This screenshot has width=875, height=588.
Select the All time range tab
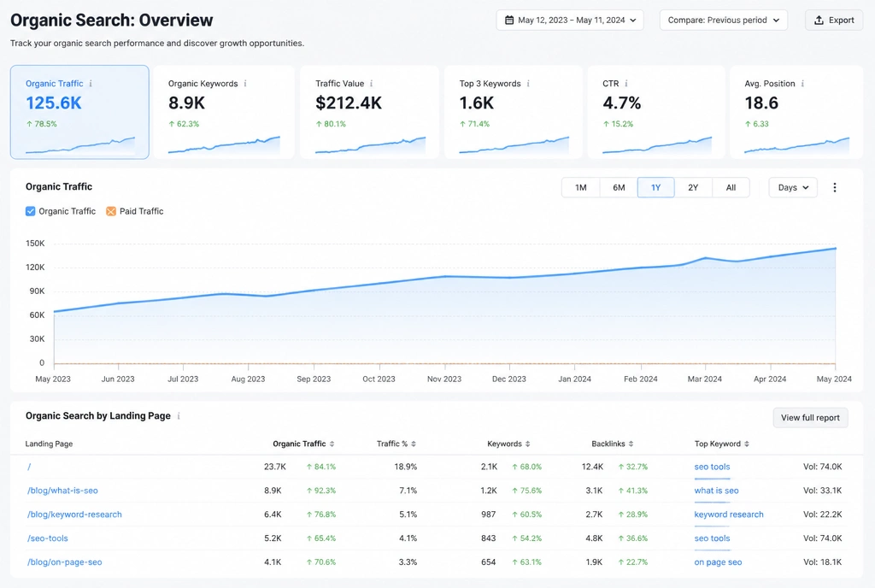coord(731,187)
